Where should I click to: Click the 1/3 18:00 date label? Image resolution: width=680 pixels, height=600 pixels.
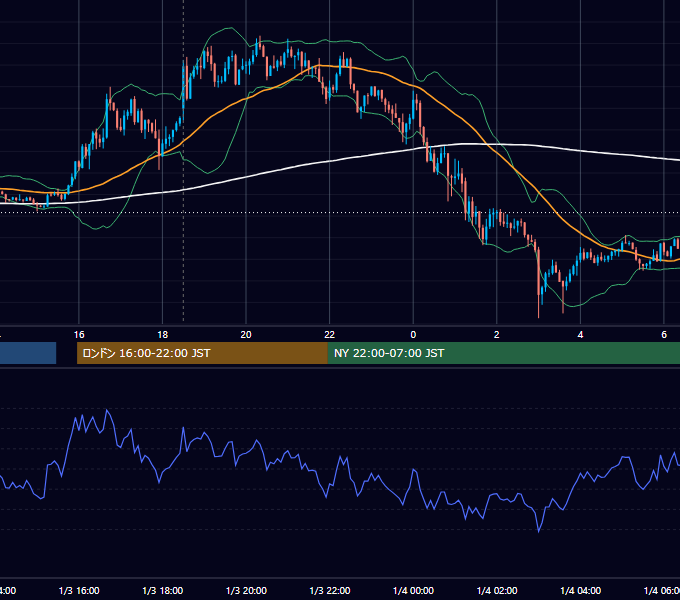pyautogui.click(x=163, y=590)
